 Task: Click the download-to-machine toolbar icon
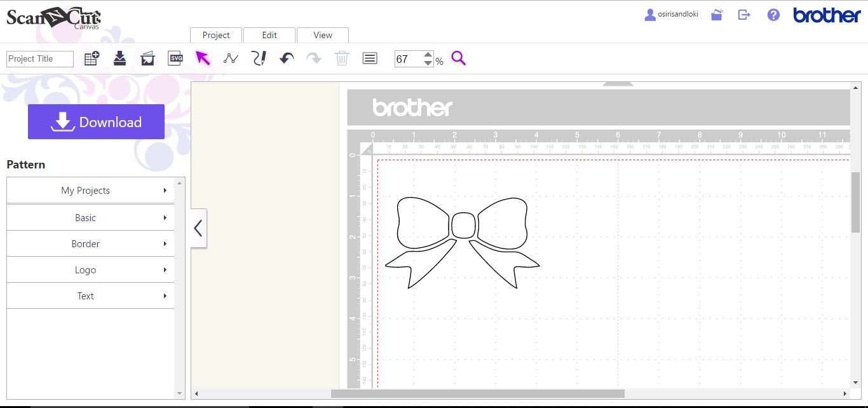pos(119,58)
